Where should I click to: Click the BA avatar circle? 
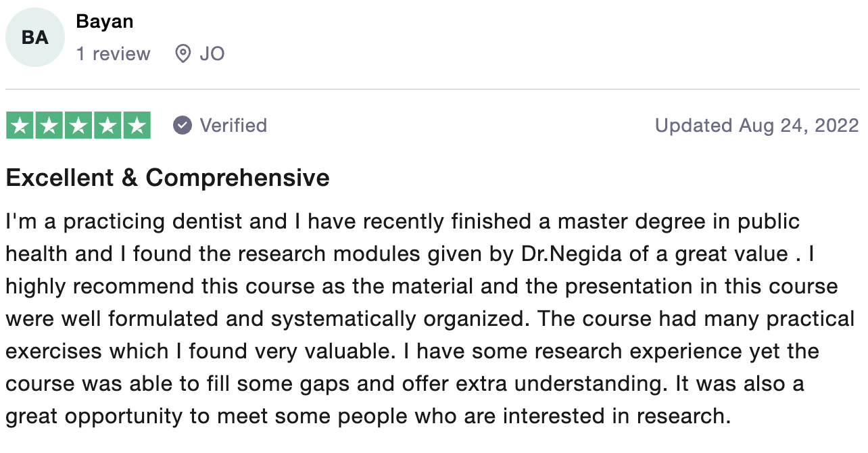coord(34,38)
